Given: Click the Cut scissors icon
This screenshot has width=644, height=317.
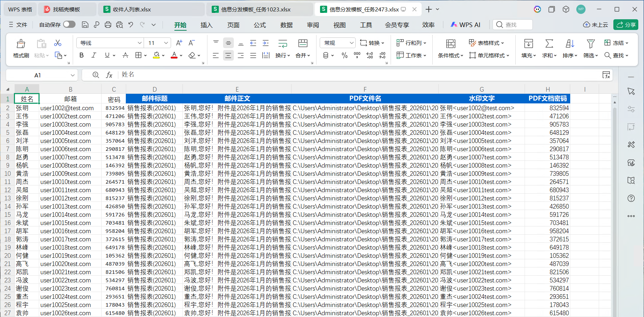Looking at the screenshot, I should point(58,43).
